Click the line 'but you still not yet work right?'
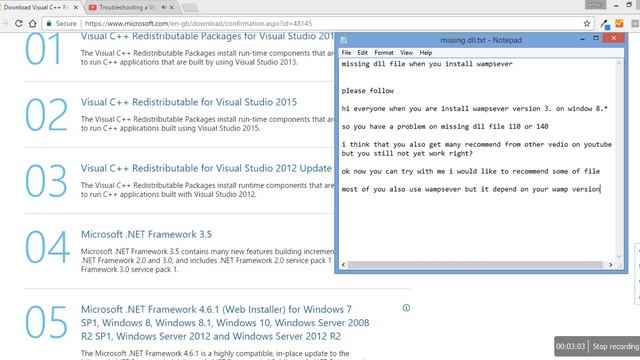 (x=407, y=153)
